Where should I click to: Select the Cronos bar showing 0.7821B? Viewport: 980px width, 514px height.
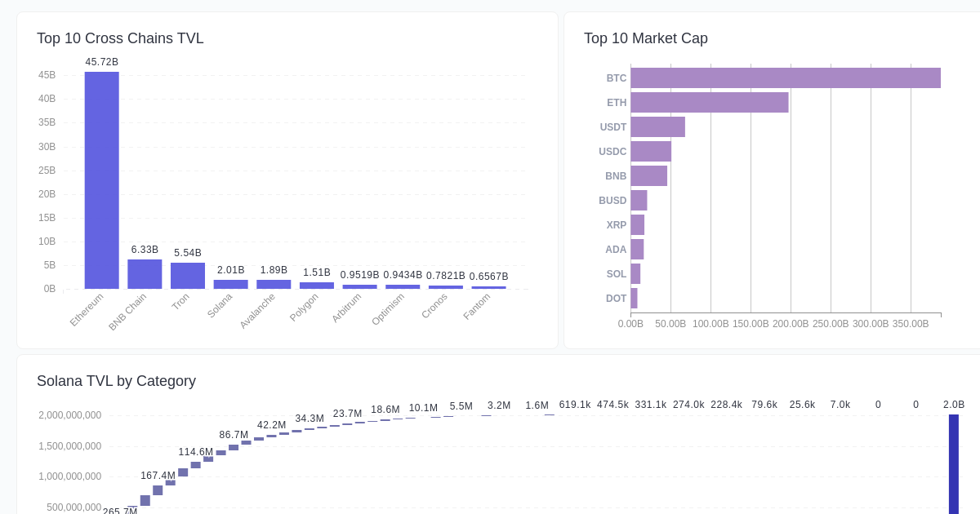click(446, 287)
